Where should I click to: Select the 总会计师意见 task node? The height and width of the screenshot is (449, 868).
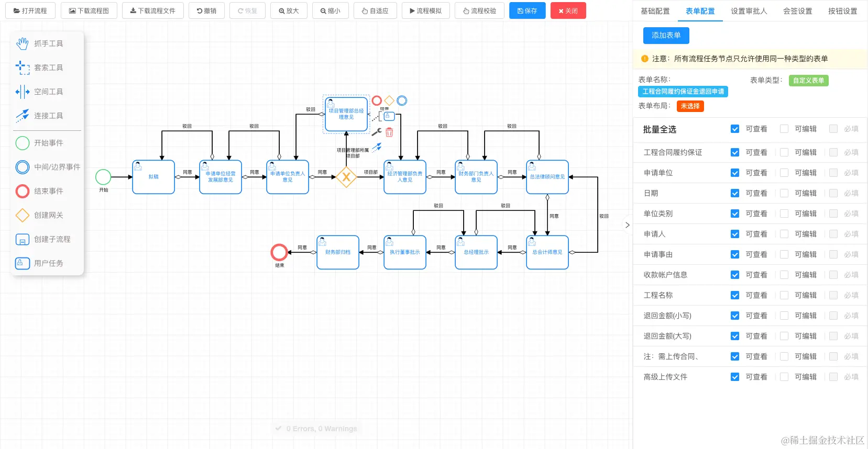[x=547, y=252]
